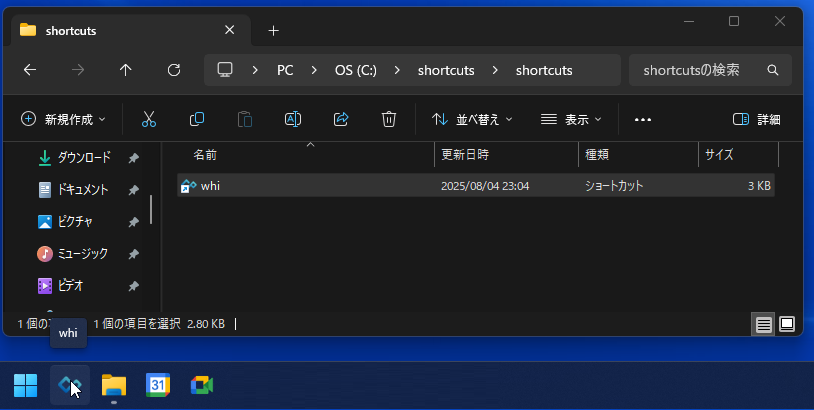Toggle the 詳細 details pane
This screenshot has width=814, height=410.
[x=756, y=119]
